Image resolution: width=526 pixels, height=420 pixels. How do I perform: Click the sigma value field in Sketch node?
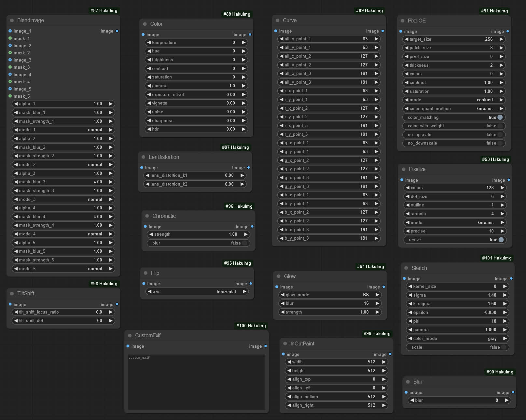pos(457,295)
